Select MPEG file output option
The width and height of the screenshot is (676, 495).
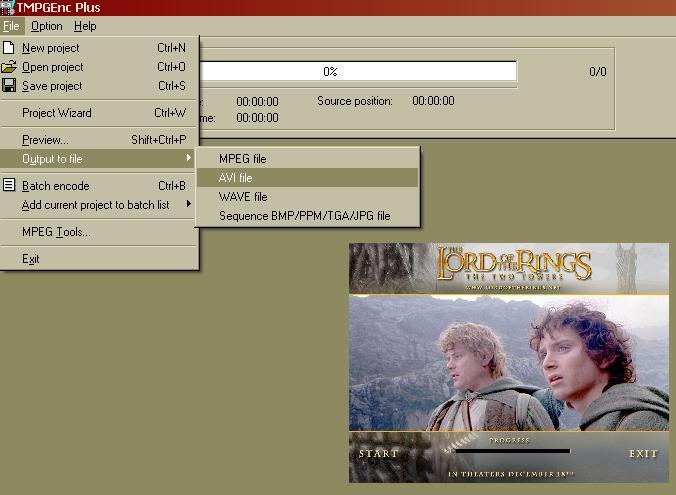pyautogui.click(x=307, y=159)
